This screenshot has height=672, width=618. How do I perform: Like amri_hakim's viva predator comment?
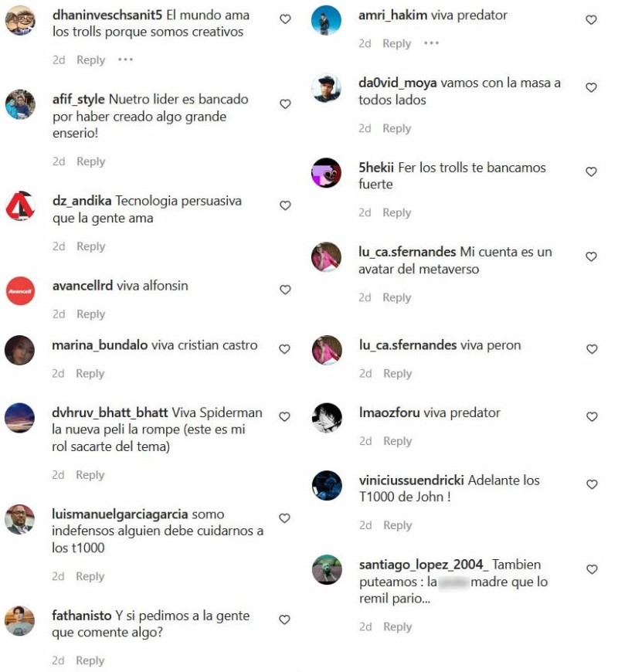(592, 20)
